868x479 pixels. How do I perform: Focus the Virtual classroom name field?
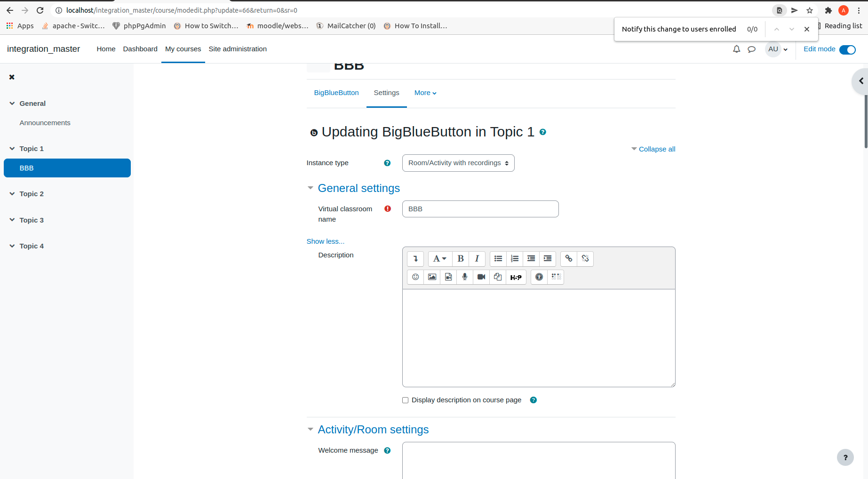[x=480, y=209]
